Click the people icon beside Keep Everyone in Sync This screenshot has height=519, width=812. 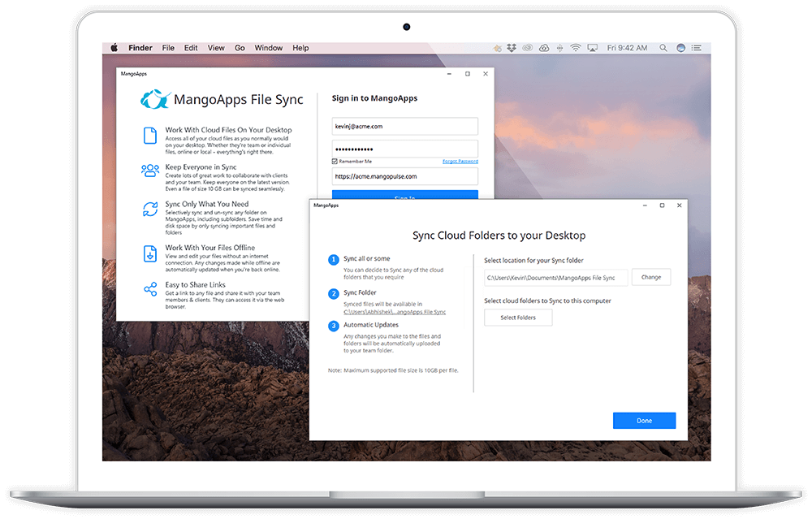click(x=150, y=171)
